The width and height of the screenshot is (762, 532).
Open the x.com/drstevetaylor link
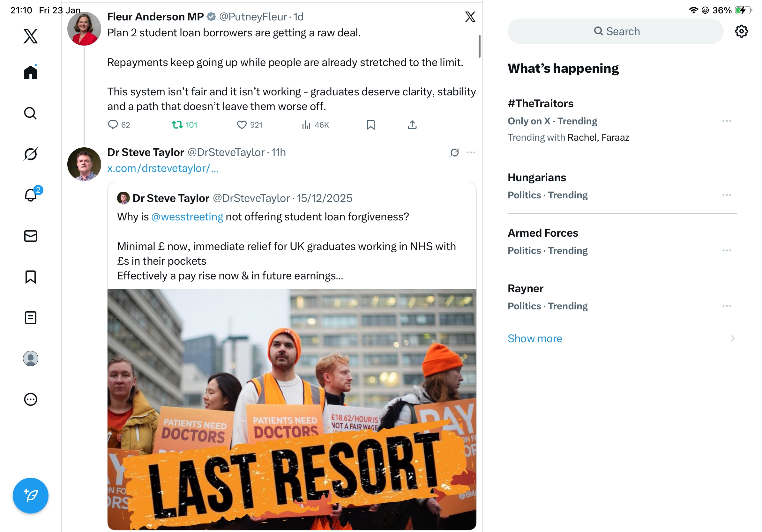pos(163,168)
